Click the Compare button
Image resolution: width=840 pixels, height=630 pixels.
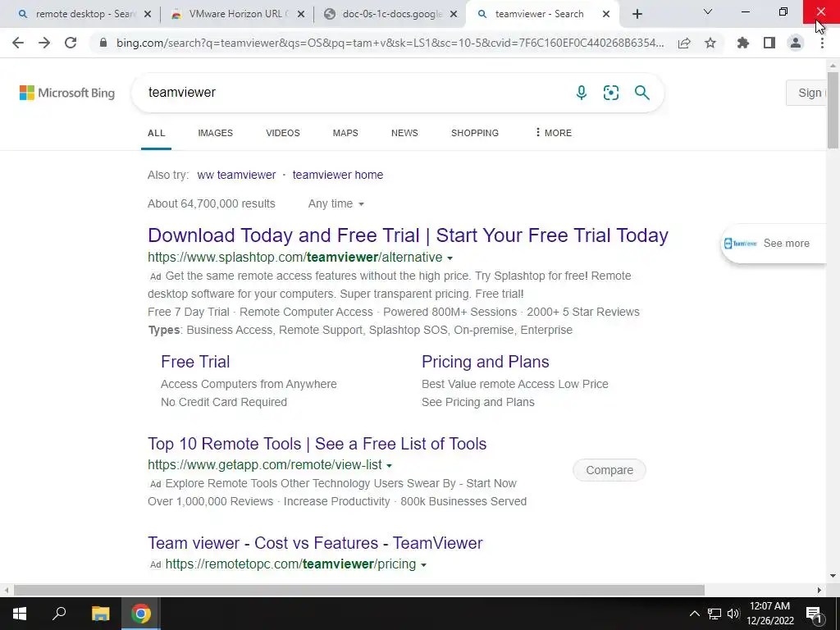[x=609, y=470]
